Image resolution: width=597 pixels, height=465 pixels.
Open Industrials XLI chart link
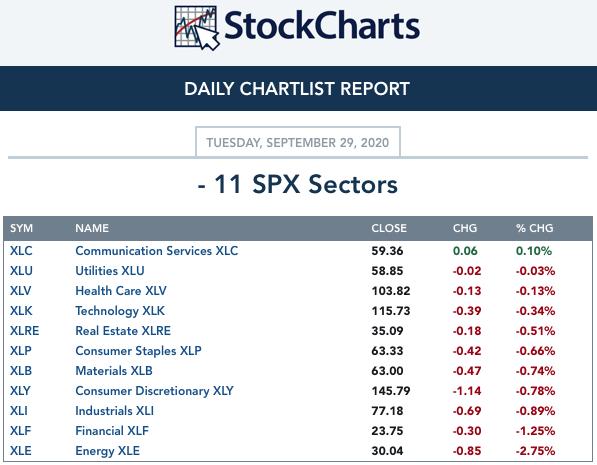point(114,411)
